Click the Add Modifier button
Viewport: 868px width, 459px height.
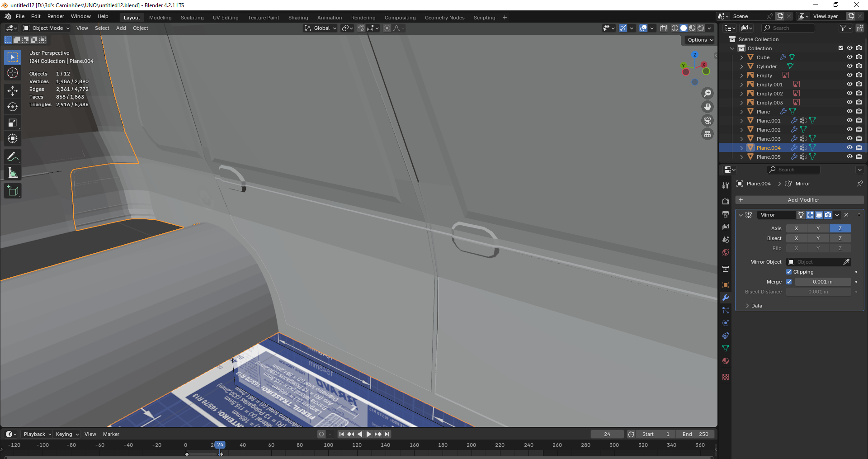(x=799, y=200)
